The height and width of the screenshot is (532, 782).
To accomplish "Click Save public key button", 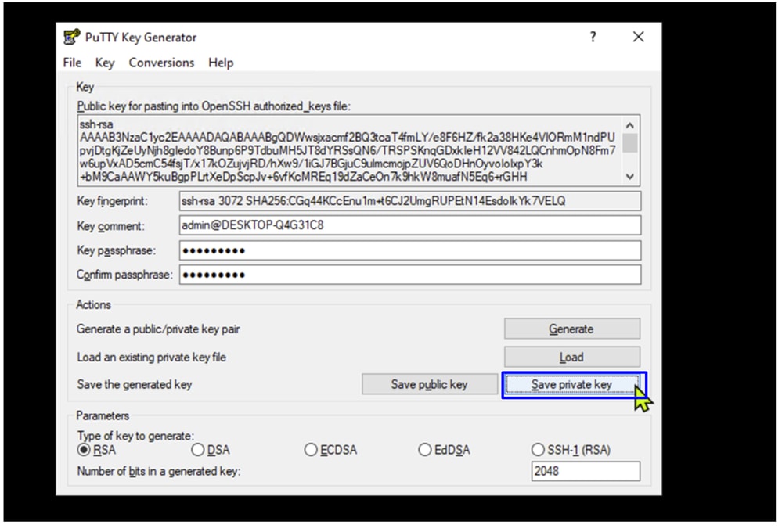I will 430,384.
